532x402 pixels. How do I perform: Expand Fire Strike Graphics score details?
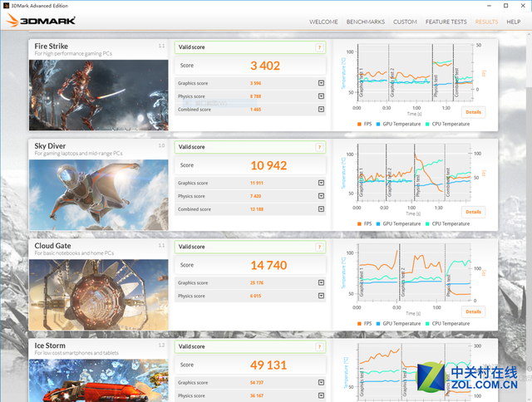pyautogui.click(x=321, y=83)
